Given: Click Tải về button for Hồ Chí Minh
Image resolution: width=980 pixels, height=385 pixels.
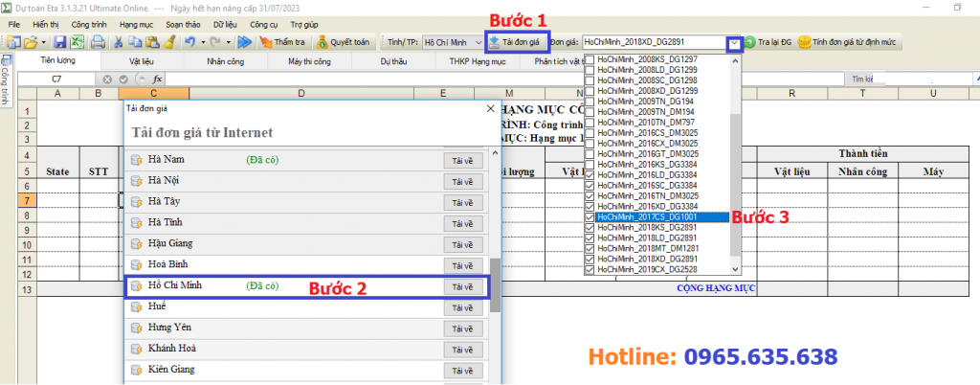Looking at the screenshot, I should click(x=462, y=286).
